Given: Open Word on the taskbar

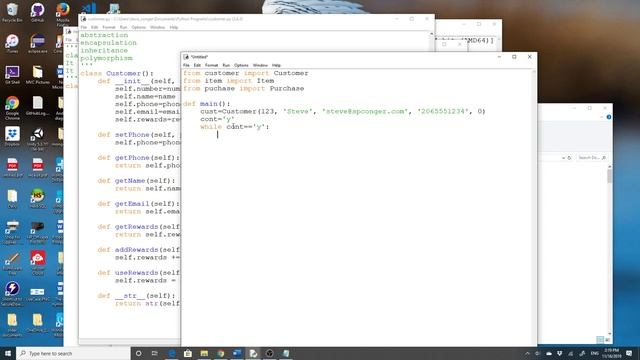Looking at the screenshot, I should (237, 353).
